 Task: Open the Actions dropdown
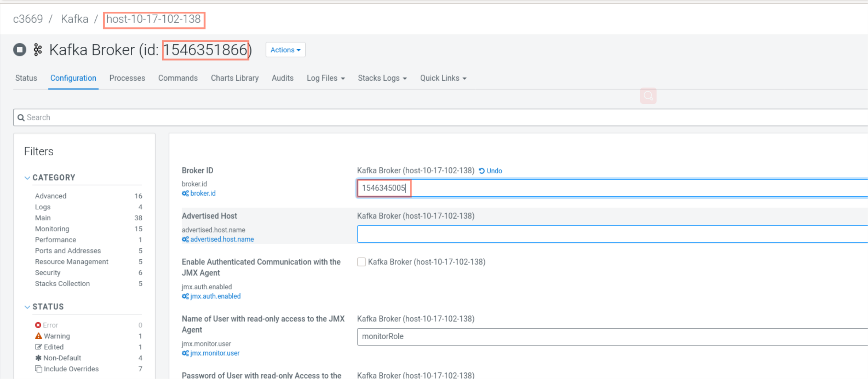point(285,50)
